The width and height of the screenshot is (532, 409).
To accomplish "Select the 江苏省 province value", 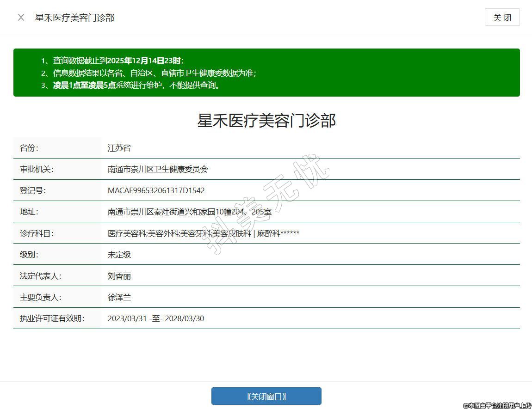I will (119, 148).
